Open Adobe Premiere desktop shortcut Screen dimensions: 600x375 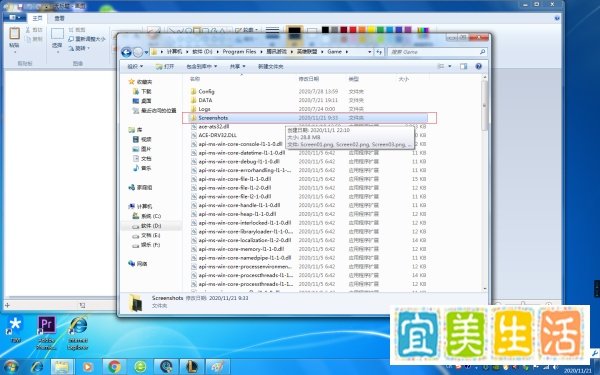click(46, 333)
